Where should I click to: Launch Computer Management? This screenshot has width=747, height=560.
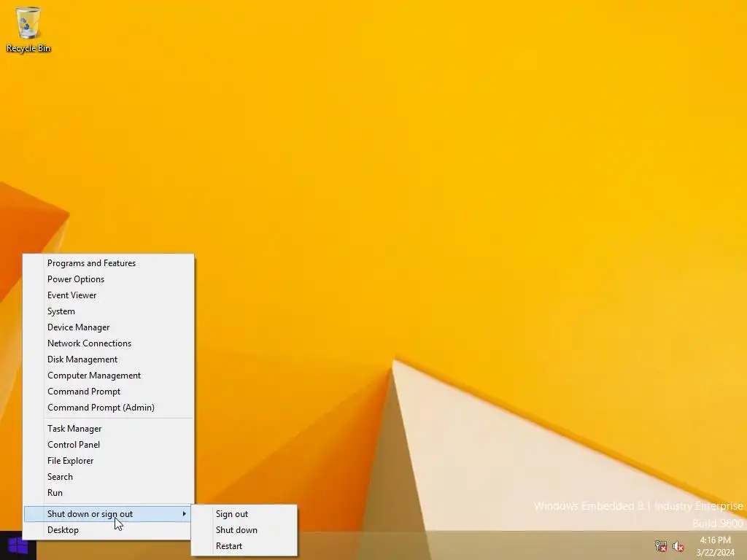click(109, 376)
